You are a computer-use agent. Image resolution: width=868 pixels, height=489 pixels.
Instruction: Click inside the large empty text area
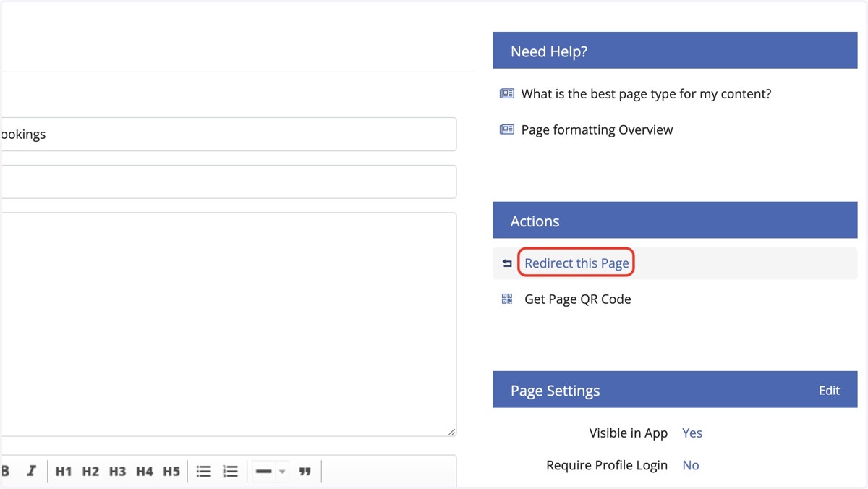pos(228,324)
